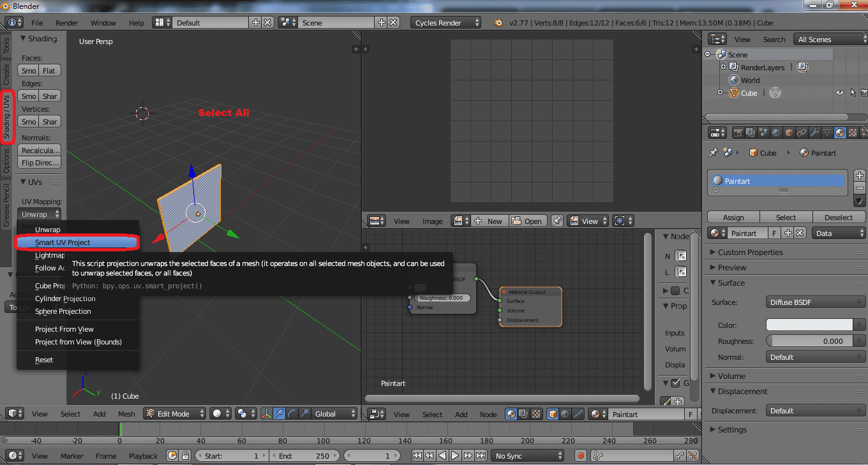Click the white Color swatch under Surface
This screenshot has width=868, height=465.
pyautogui.click(x=809, y=324)
